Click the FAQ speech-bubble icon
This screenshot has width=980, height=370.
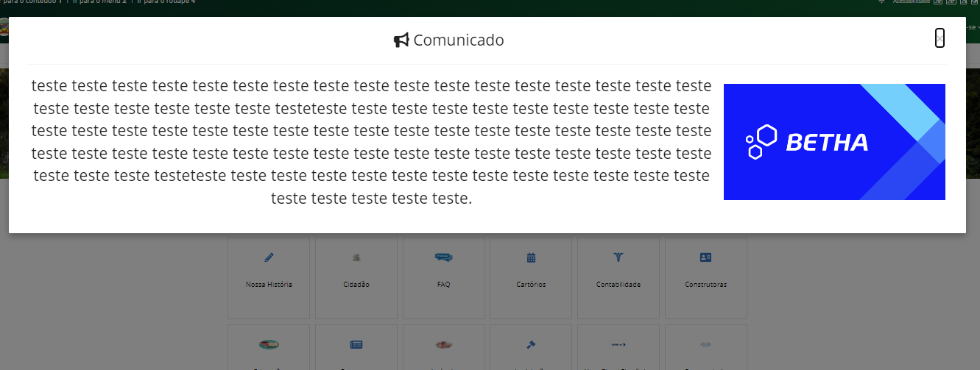[443, 257]
